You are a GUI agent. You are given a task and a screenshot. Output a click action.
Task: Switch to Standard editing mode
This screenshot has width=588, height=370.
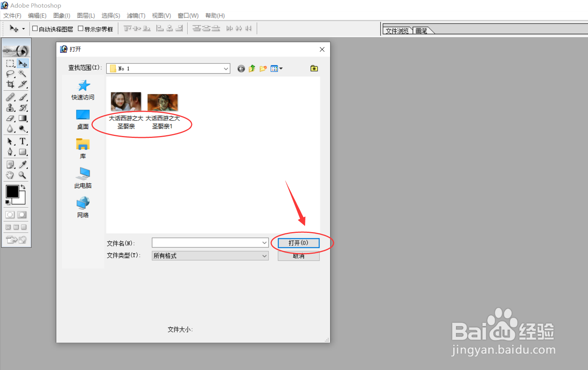[x=10, y=215]
